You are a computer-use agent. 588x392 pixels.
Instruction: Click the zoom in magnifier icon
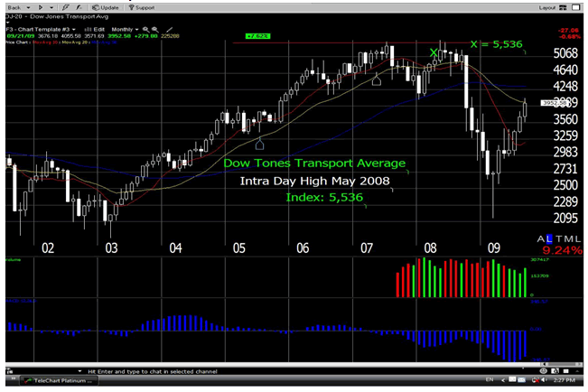pyautogui.click(x=154, y=29)
